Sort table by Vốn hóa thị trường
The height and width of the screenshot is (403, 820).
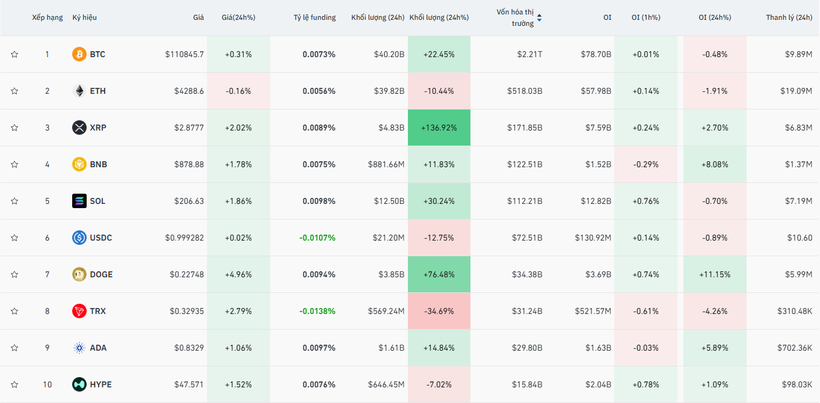tap(515, 17)
